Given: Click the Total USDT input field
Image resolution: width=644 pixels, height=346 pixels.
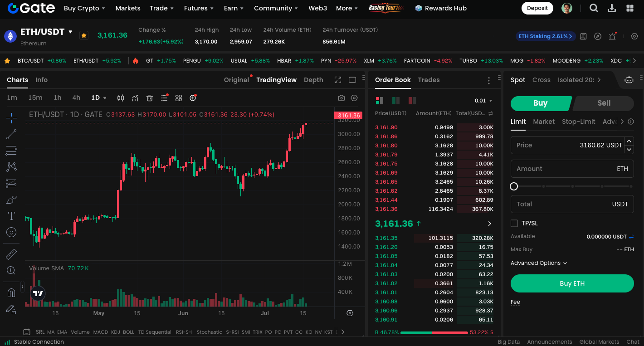Looking at the screenshot, I should [572, 204].
